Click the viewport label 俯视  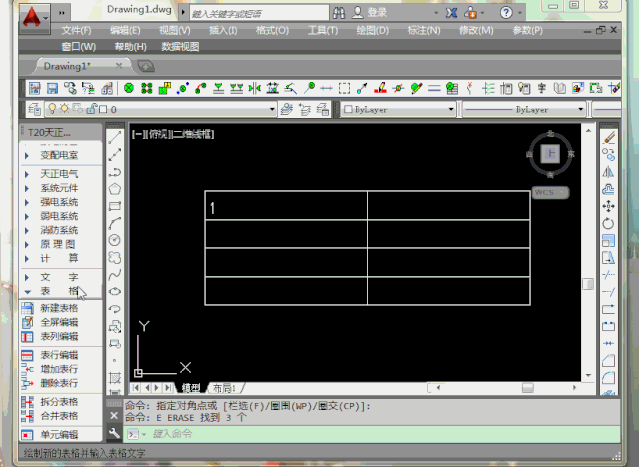159,134
